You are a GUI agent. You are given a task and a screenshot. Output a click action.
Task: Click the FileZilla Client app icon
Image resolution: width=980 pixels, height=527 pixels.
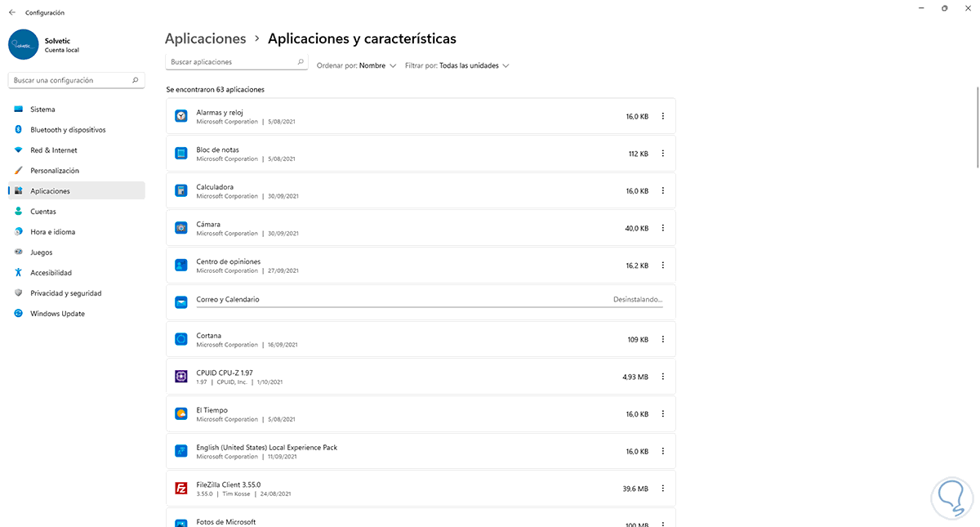click(x=181, y=489)
